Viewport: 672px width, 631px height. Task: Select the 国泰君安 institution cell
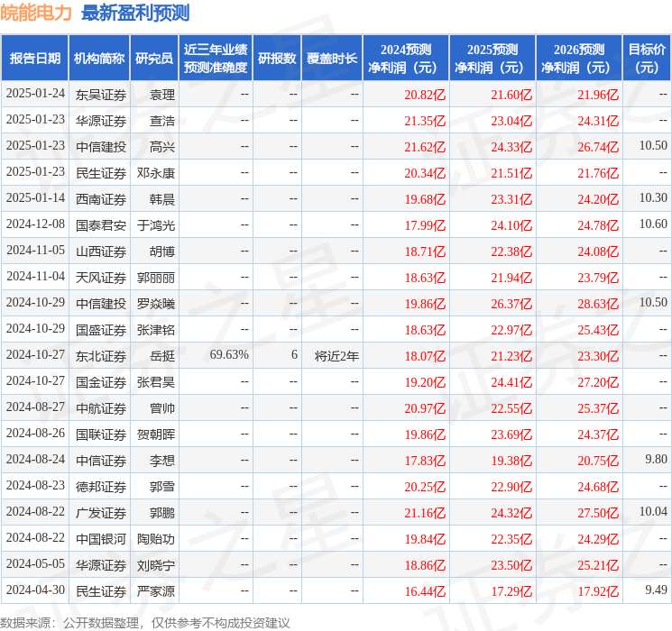(101, 225)
